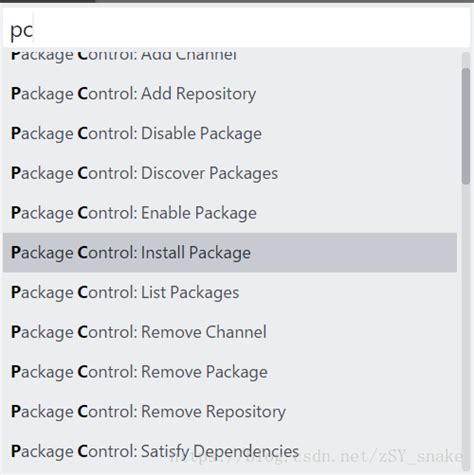This screenshot has width=474, height=475.
Task: Pick the command for browsing new packages
Action: (230, 173)
